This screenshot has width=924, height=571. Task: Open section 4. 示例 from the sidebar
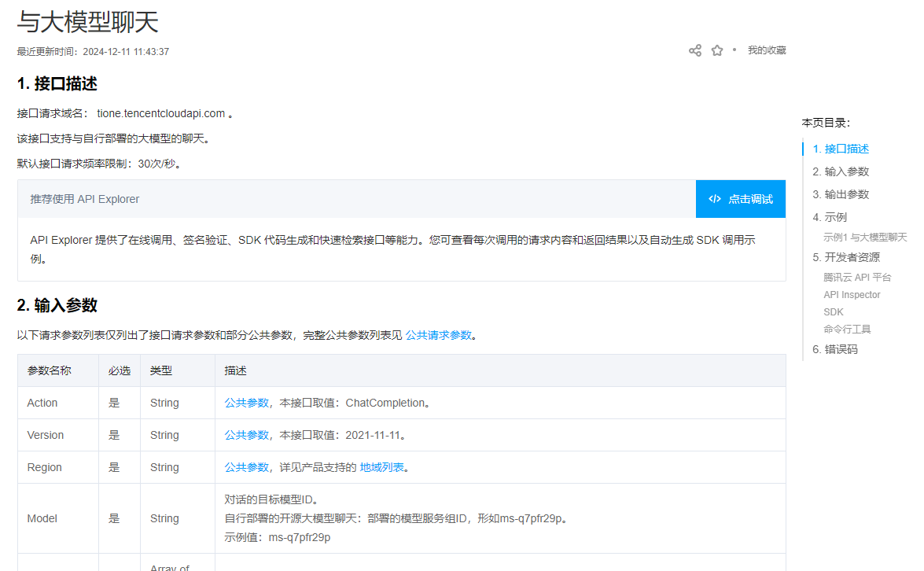[830, 217]
